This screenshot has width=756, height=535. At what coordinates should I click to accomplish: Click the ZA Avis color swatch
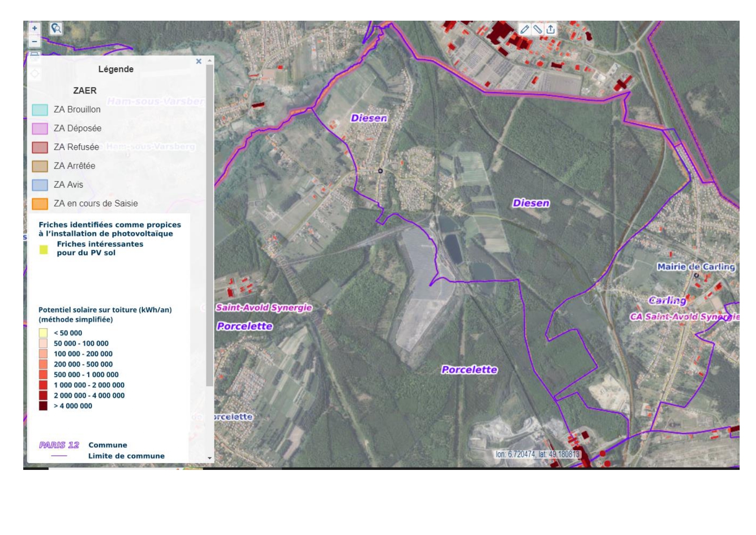point(40,185)
